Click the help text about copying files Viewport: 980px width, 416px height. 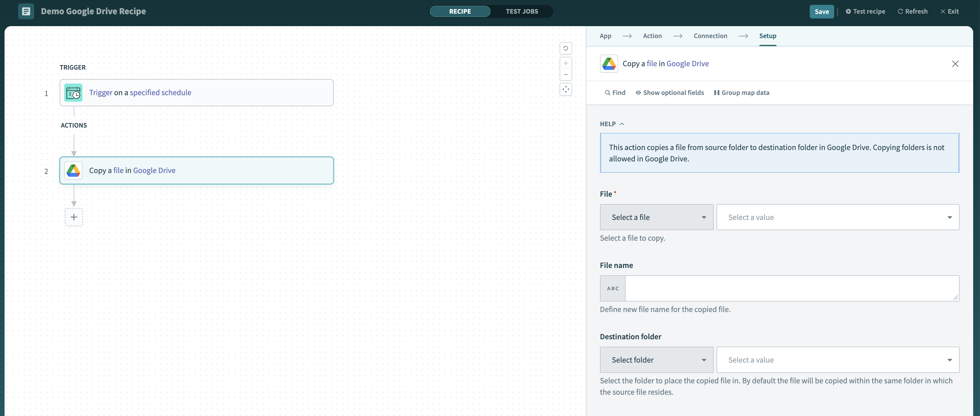click(780, 153)
